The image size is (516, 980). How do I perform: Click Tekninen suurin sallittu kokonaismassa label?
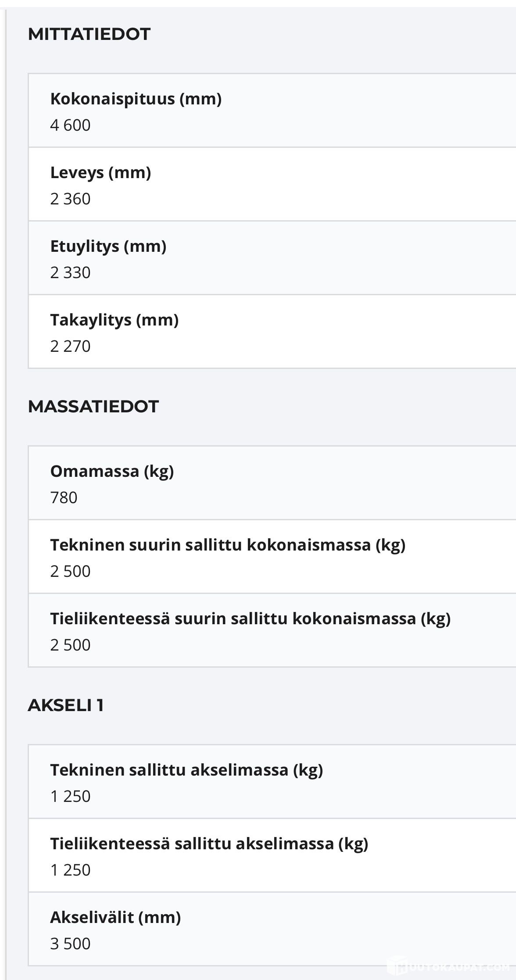tap(228, 545)
